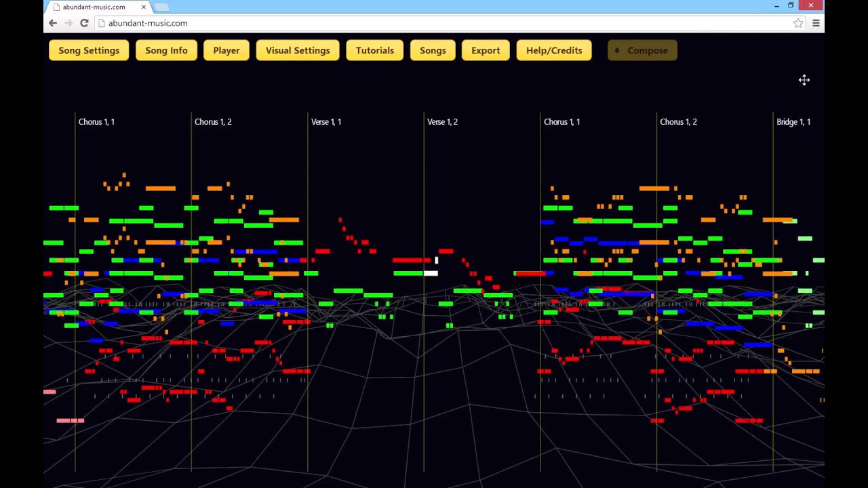The width and height of the screenshot is (868, 488).
Task: Open Help/Credits
Action: [554, 50]
